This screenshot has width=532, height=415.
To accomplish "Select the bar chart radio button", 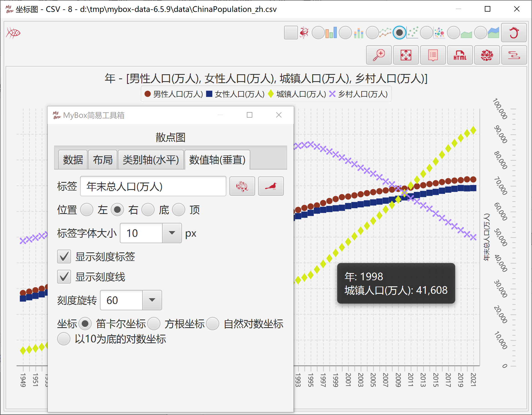I will pos(318,33).
